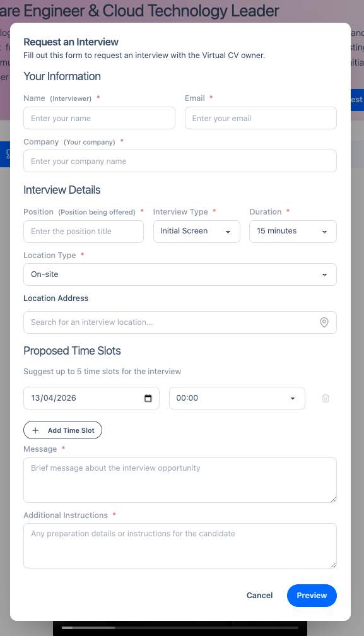The image size is (364, 636).
Task: Click the resize handle of Additional Instructions box
Action: tap(334, 565)
